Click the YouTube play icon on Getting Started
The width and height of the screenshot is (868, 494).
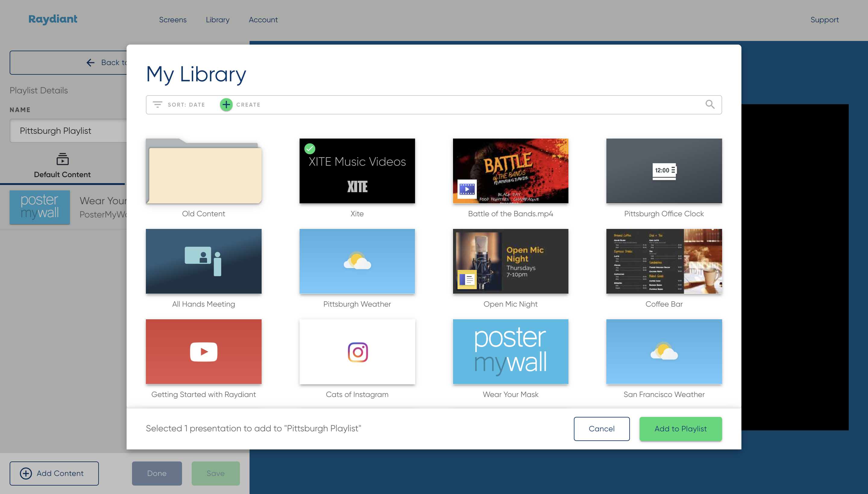click(x=203, y=352)
